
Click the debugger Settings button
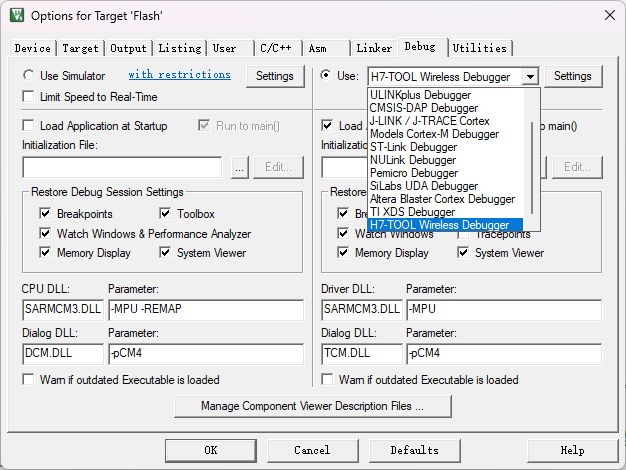[x=573, y=76]
